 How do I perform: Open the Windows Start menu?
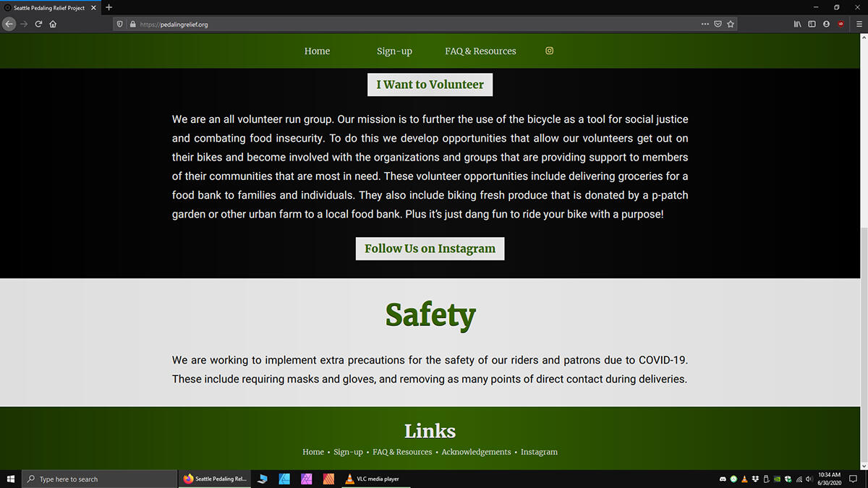[x=11, y=479]
